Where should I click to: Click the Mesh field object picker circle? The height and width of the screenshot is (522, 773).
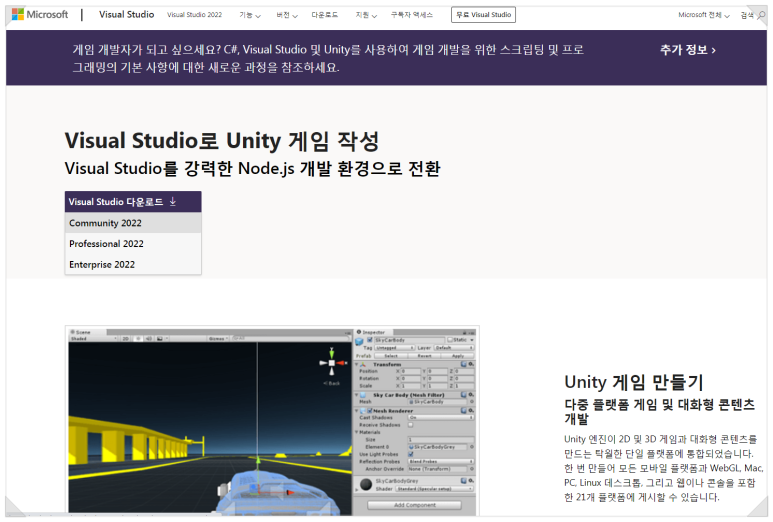click(472, 402)
